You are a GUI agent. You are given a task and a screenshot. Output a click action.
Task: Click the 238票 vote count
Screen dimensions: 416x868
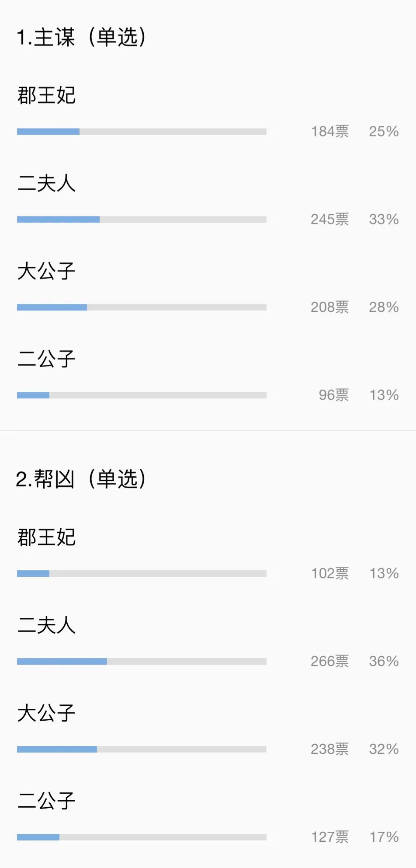tap(329, 749)
